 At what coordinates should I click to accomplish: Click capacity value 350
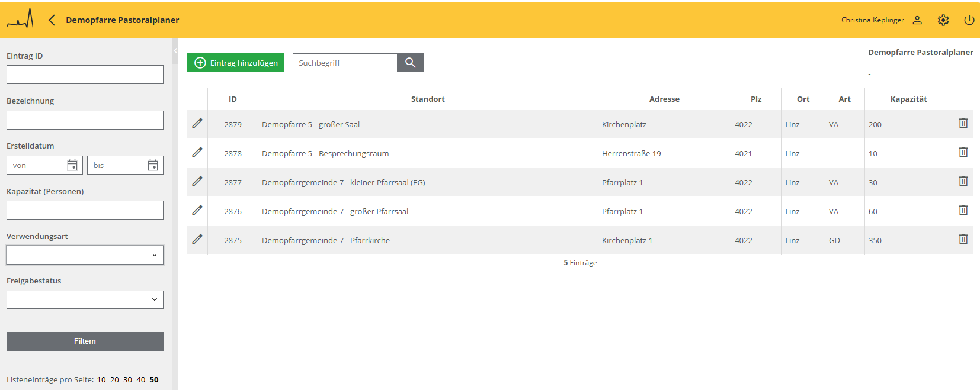pyautogui.click(x=875, y=240)
